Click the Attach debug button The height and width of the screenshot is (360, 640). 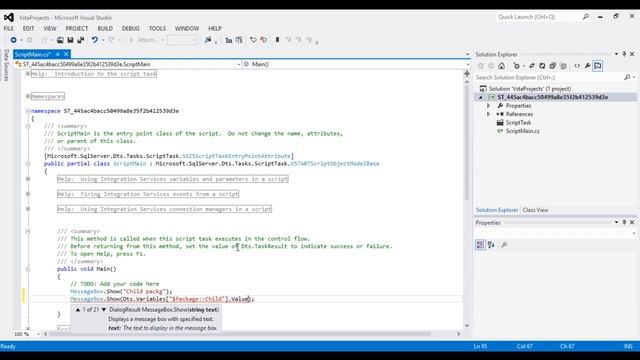[146, 40]
